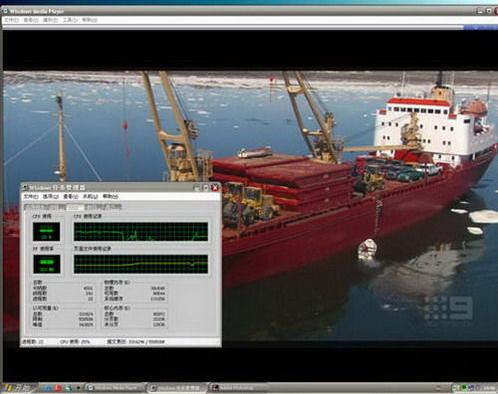Image resolution: width=498 pixels, height=394 pixels.
Task: Launch the red quick launch icon on taskbar
Action: click(58, 388)
